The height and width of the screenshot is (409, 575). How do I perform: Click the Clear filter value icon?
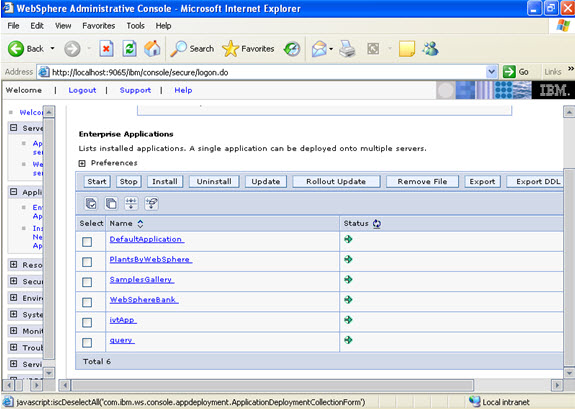pyautogui.click(x=151, y=203)
